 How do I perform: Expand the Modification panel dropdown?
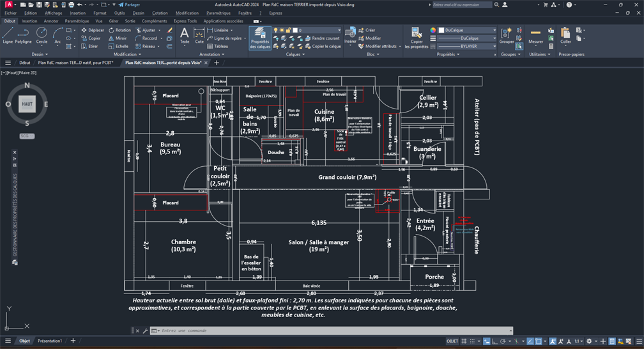[x=127, y=54]
